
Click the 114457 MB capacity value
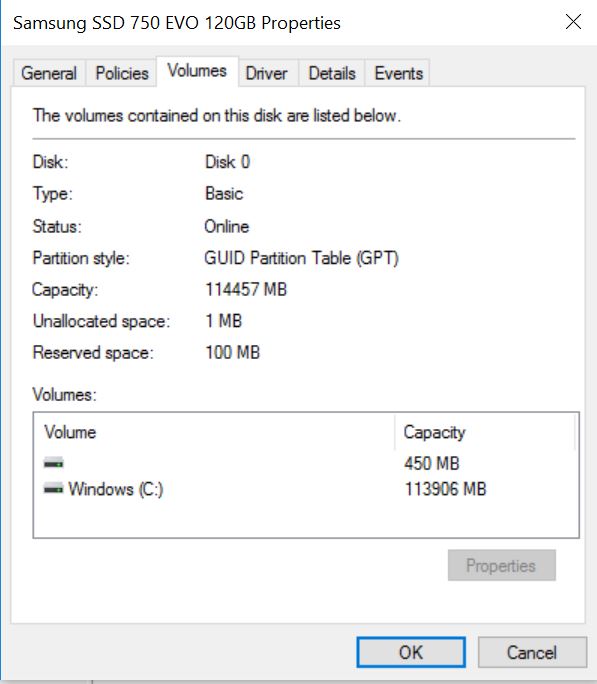[246, 290]
